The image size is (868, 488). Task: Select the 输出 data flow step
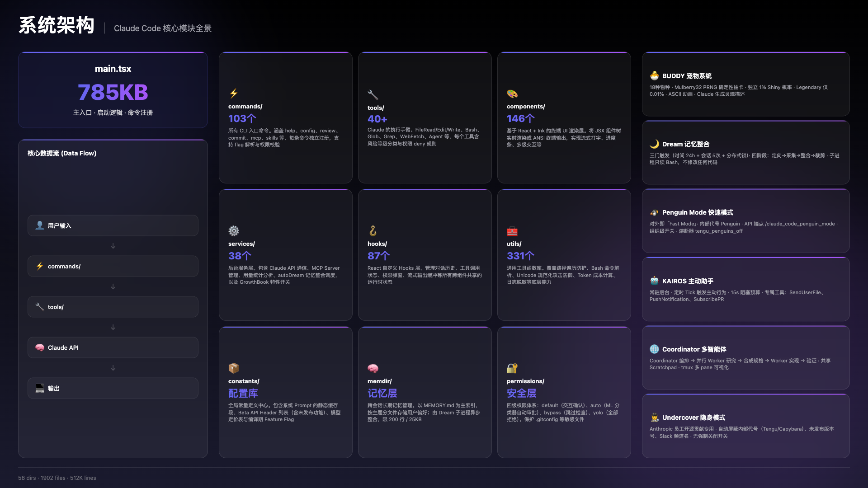(113, 388)
